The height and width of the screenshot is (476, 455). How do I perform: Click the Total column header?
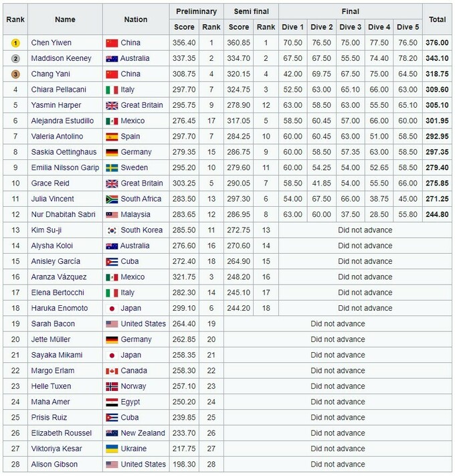coord(437,19)
